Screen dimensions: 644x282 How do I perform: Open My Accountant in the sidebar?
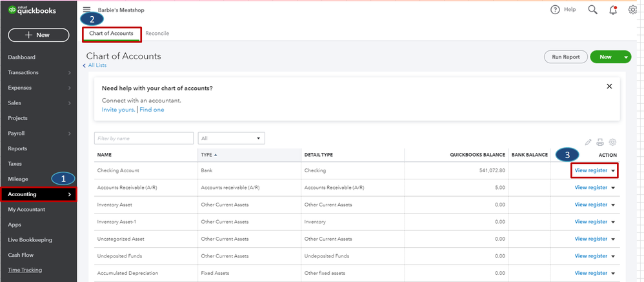(26, 209)
